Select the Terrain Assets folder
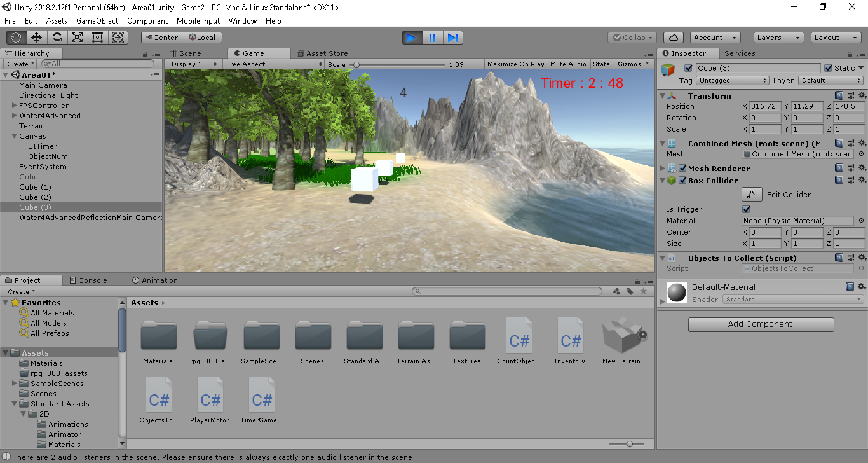868x463 pixels. (x=416, y=341)
